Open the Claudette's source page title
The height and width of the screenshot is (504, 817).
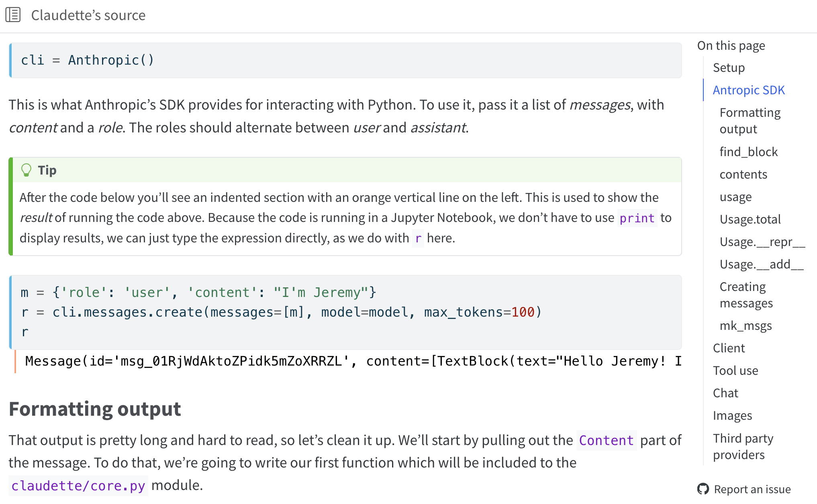tap(88, 15)
